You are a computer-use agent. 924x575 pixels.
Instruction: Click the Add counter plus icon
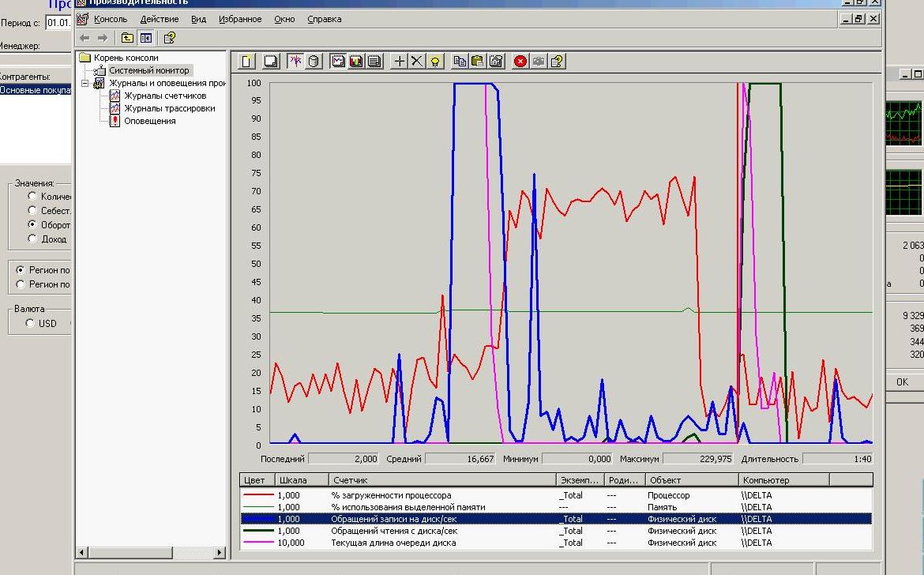400,62
